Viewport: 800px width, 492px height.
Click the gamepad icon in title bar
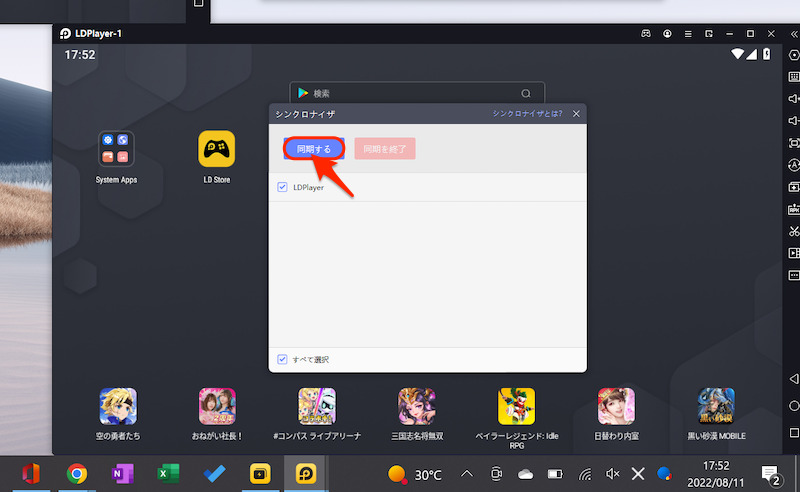click(x=647, y=34)
